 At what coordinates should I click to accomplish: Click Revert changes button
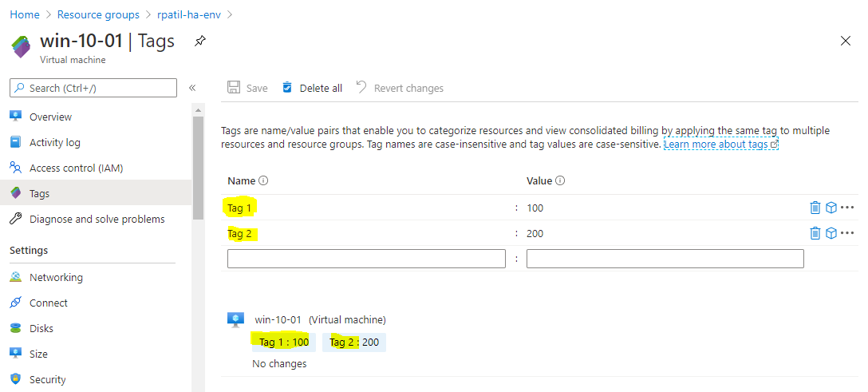pos(400,88)
